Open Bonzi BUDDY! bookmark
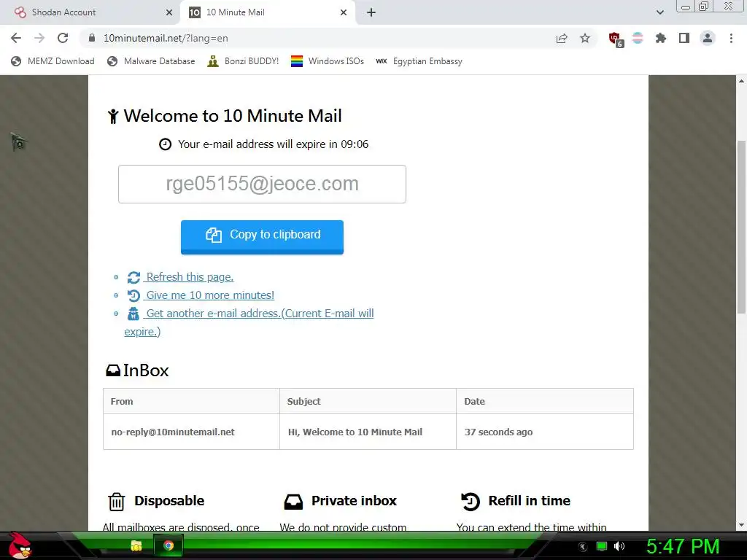This screenshot has width=747, height=560. 244,61
